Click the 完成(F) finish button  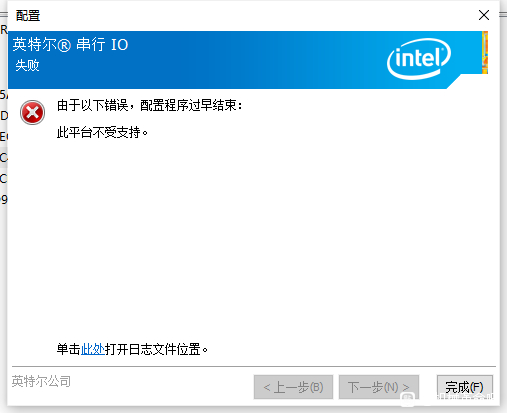[x=464, y=387]
